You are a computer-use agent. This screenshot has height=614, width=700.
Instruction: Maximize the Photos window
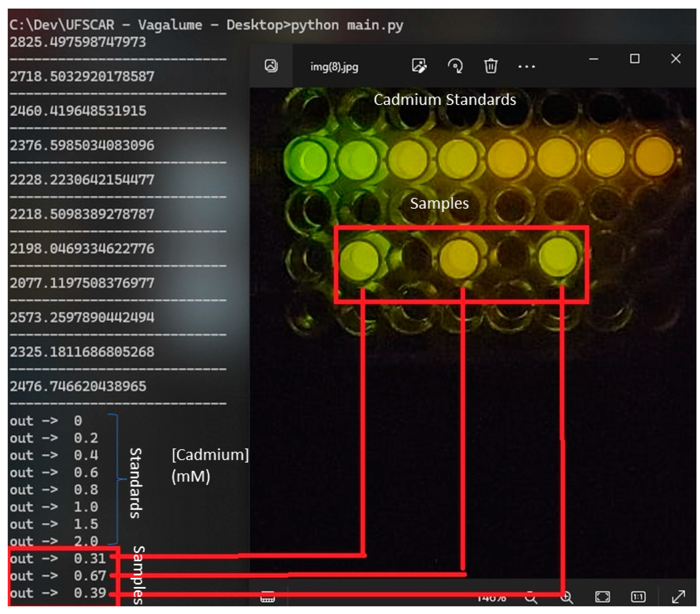point(635,59)
